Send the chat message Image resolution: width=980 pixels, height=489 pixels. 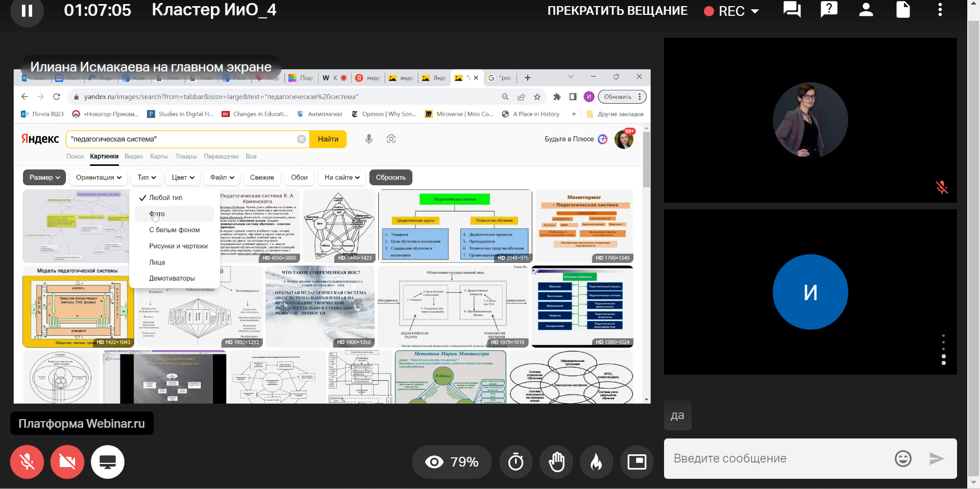[x=936, y=458]
